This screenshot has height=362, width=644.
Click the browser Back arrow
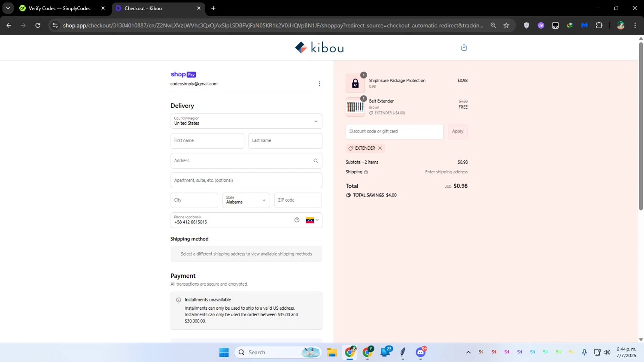tap(9, 25)
